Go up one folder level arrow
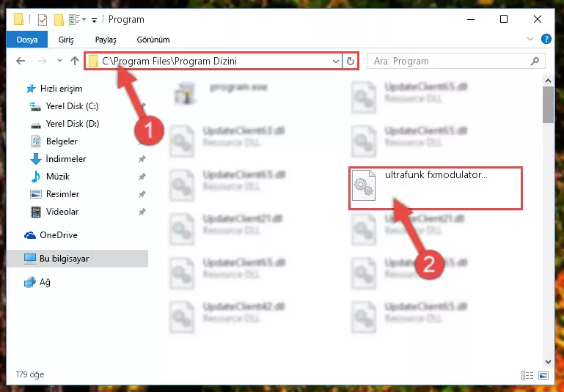Screen dimensions: 564x392 pos(75,61)
